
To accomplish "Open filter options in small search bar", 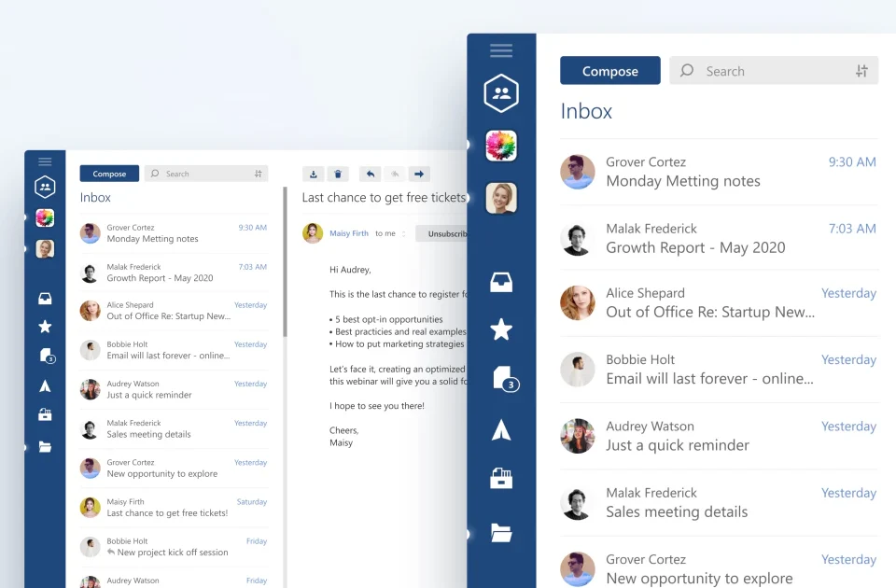I will (259, 174).
